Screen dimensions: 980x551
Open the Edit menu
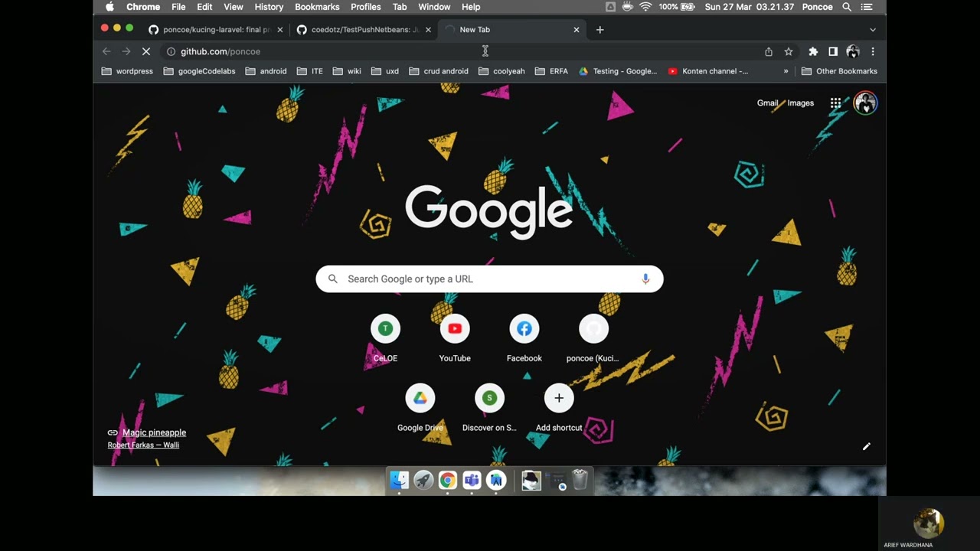tap(204, 7)
